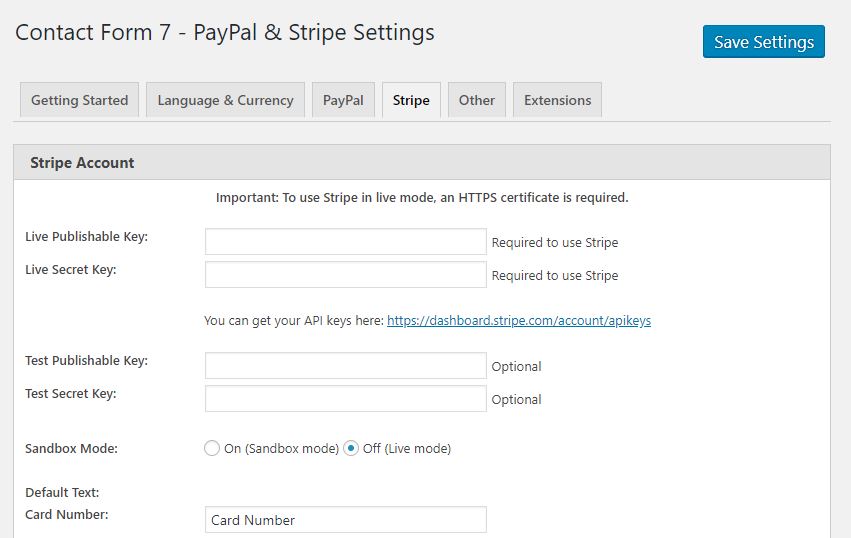Viewport: 851px width, 538px height.
Task: Open the Stripe dashboard API keys link
Action: pyautogui.click(x=519, y=321)
